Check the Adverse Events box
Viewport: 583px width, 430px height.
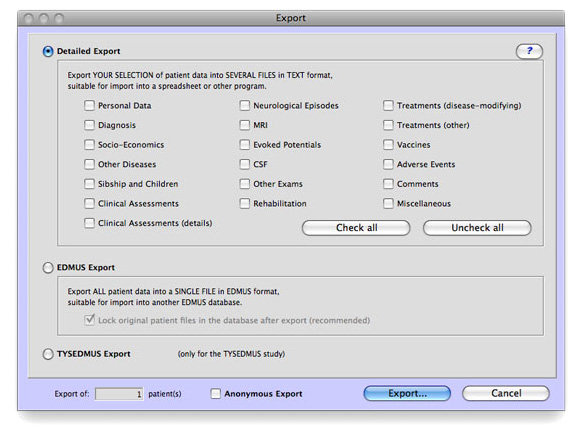(388, 164)
